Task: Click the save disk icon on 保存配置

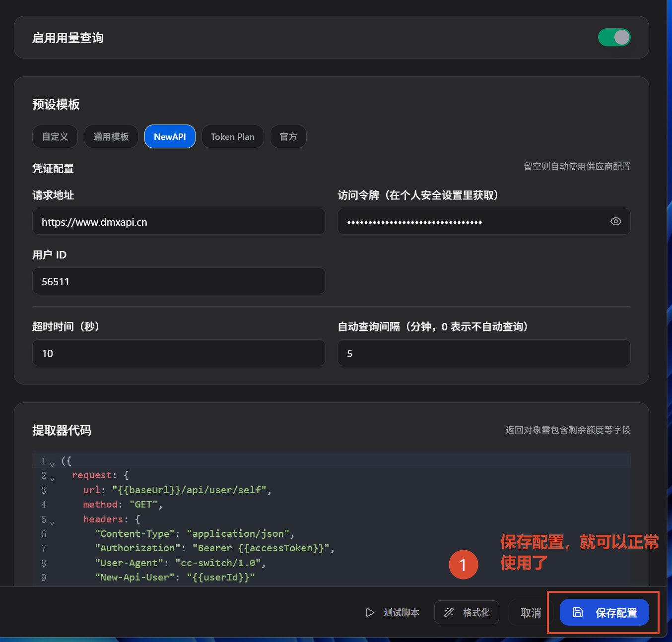Action: pos(578,612)
